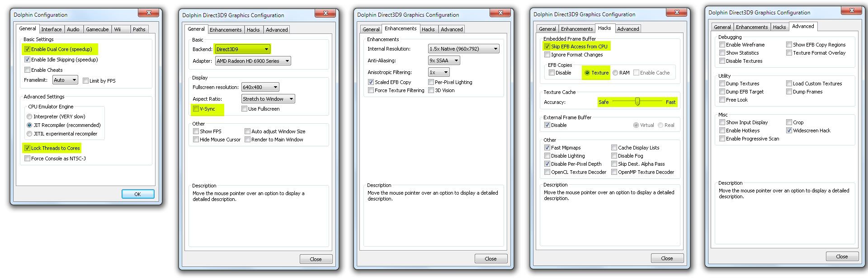868x280 pixels.
Task: Open the Framelimit dropdown
Action: (x=66, y=80)
